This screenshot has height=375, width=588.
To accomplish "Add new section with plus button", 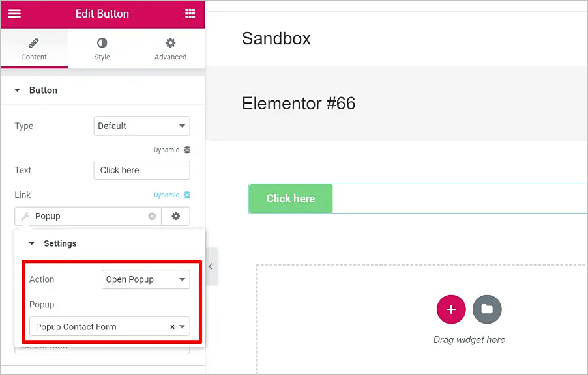I will [x=450, y=309].
